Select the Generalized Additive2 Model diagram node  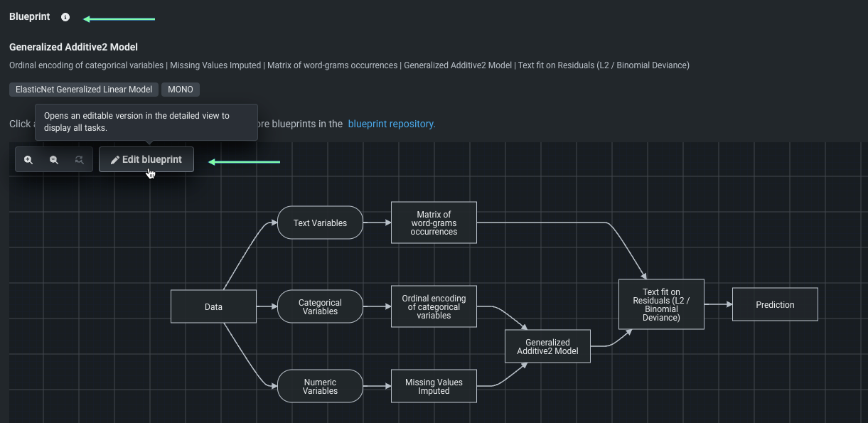point(547,346)
